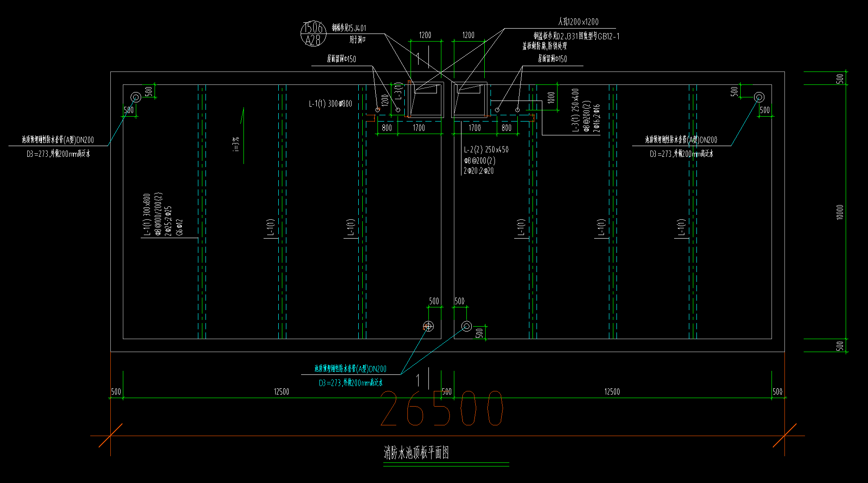Click the 钢梯参见15J401 note
The image size is (868, 483).
pos(349,28)
